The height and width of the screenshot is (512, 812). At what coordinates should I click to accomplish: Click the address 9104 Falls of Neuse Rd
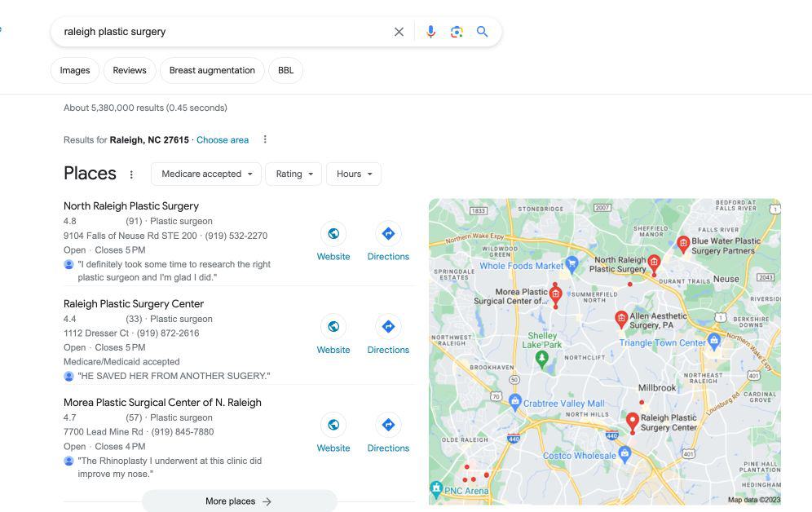(x=130, y=236)
